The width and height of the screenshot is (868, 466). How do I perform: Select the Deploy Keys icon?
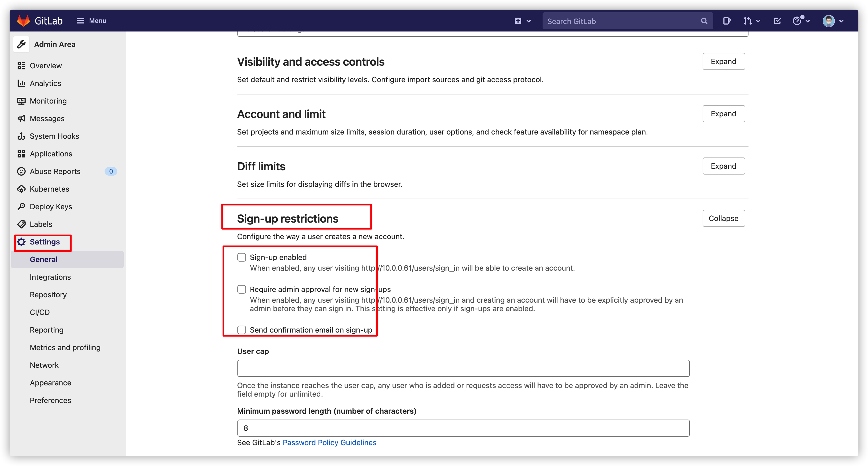[21, 206]
